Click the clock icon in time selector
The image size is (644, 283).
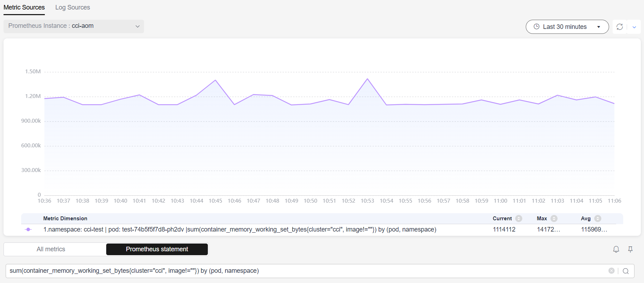536,26
